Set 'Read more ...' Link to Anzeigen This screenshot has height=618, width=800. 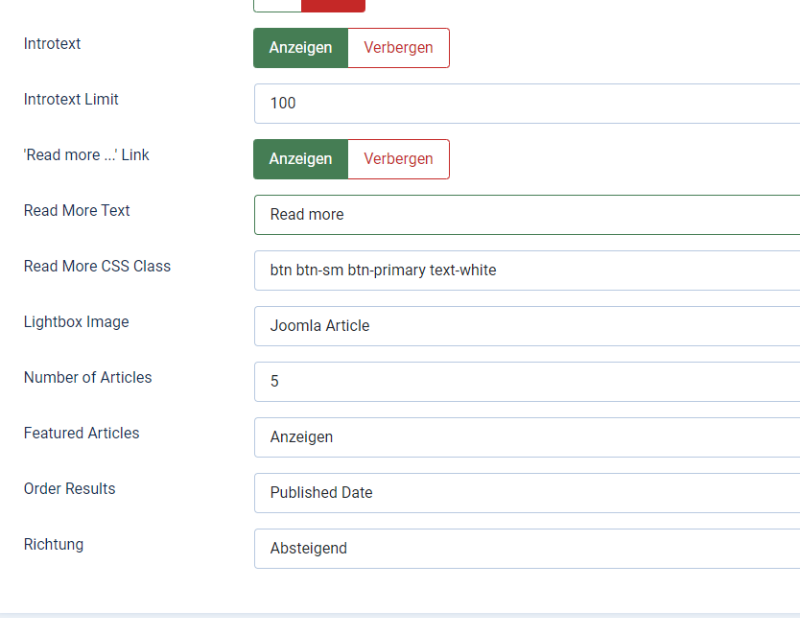(301, 159)
